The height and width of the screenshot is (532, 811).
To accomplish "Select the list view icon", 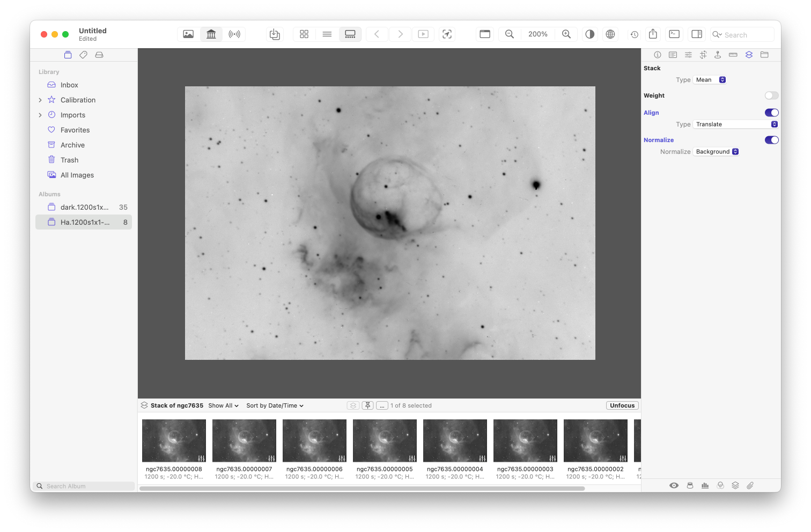I will (x=327, y=34).
